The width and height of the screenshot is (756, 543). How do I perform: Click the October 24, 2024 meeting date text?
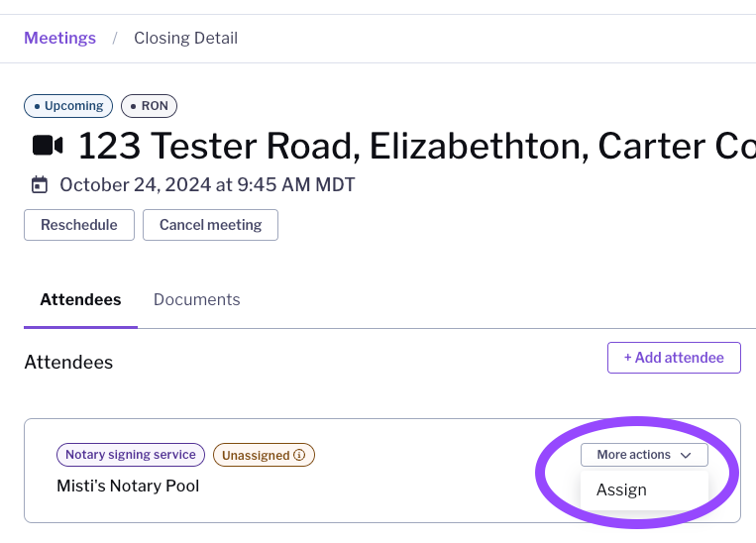(207, 184)
